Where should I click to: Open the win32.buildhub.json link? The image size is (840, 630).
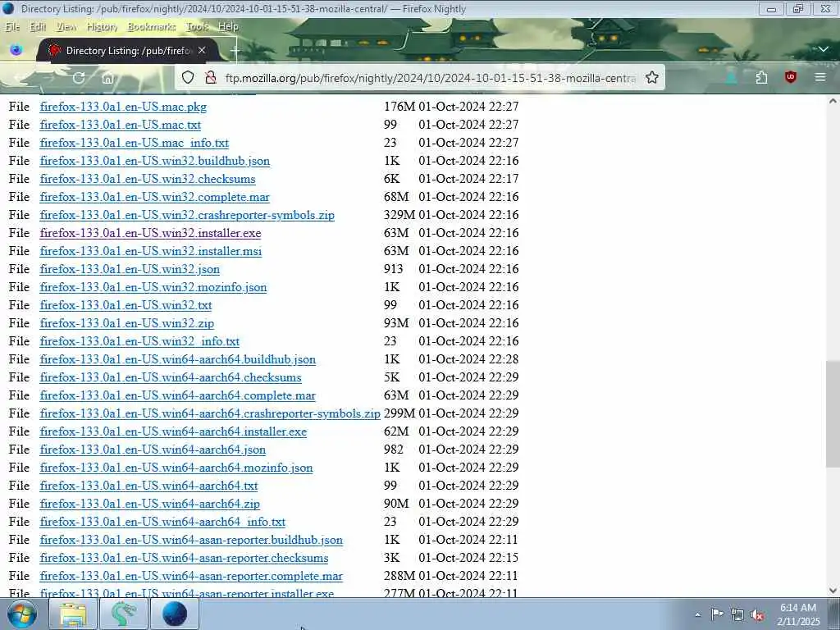(x=155, y=161)
